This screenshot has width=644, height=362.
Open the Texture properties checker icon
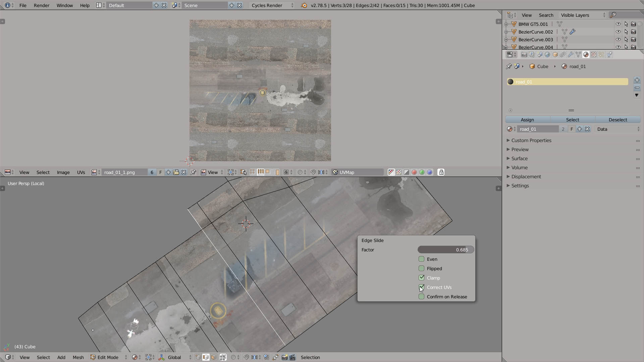(594, 55)
